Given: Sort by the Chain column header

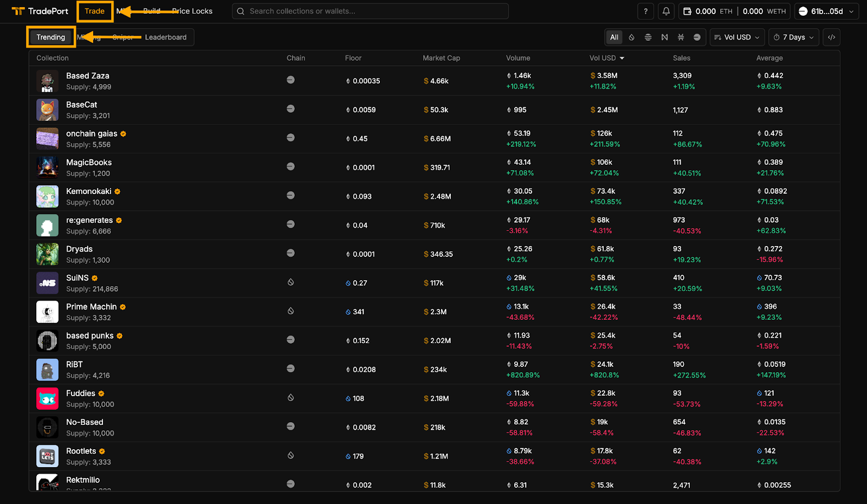Looking at the screenshot, I should click(x=296, y=58).
